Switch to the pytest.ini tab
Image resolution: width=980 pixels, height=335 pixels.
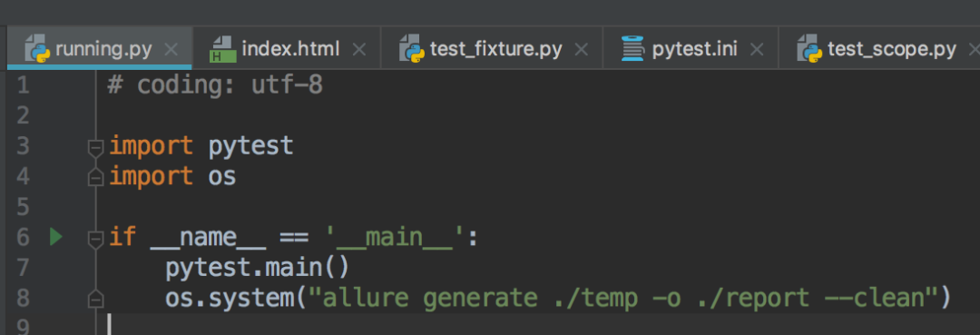pos(691,48)
